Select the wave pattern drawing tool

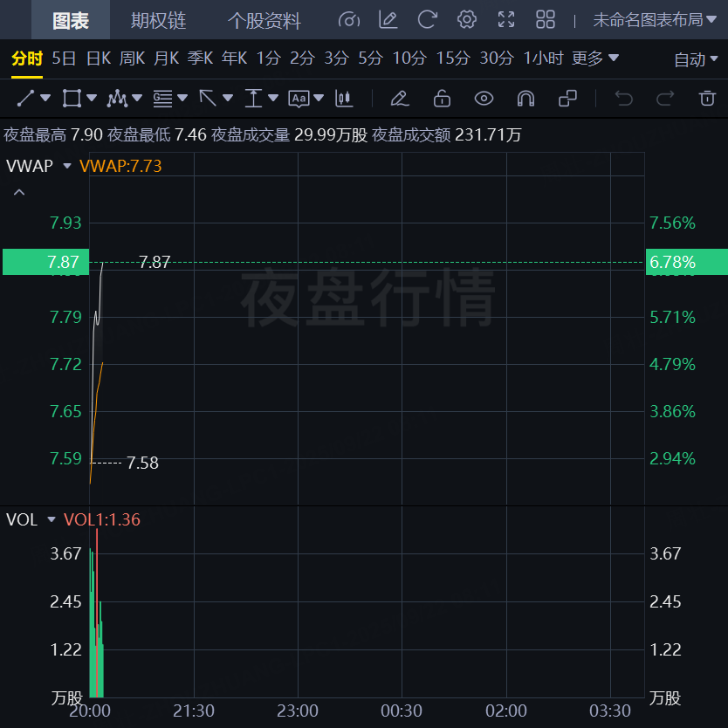117,98
